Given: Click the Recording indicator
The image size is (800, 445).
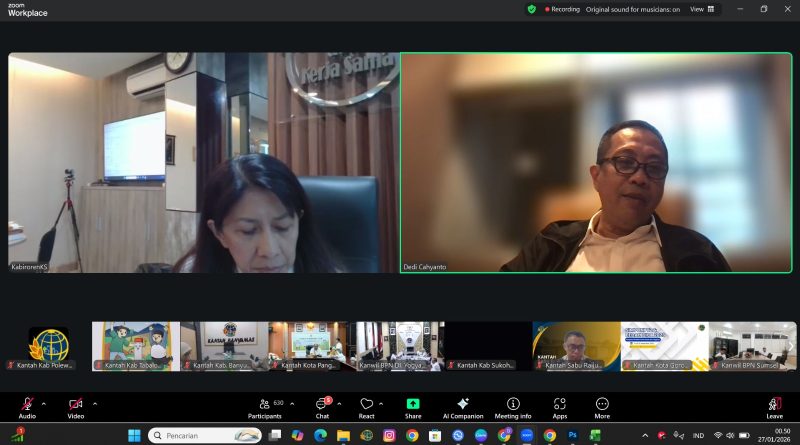Looking at the screenshot, I should (561, 9).
